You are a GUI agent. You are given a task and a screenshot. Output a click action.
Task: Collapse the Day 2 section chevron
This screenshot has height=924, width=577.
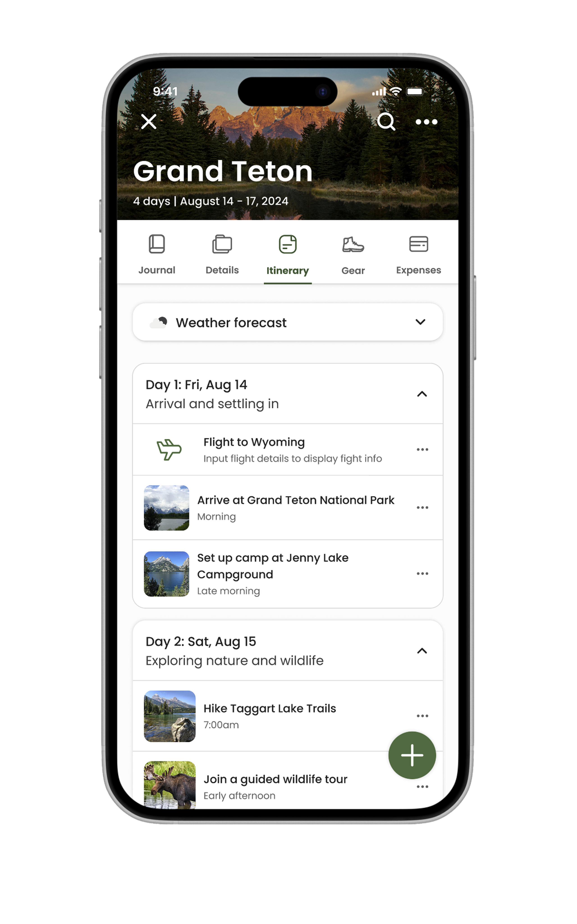pos(422,651)
